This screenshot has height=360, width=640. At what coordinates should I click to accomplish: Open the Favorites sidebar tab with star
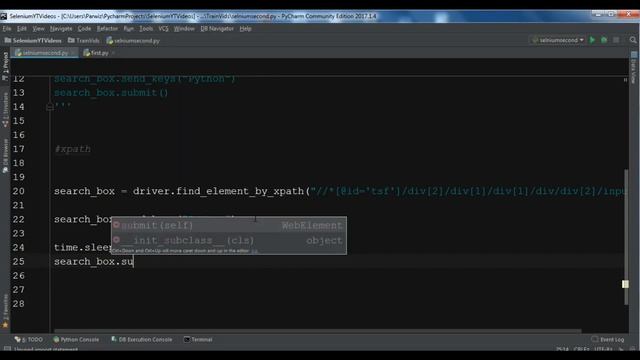point(5,311)
